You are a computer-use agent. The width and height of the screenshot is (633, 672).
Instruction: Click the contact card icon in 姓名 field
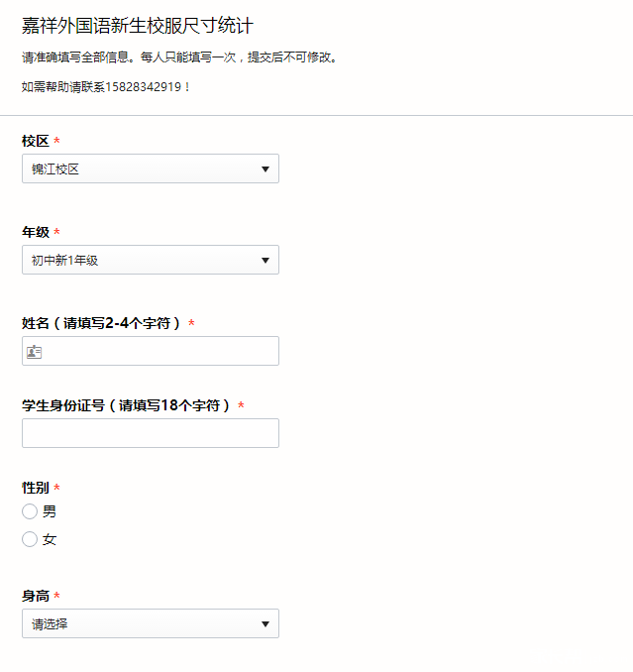35,351
